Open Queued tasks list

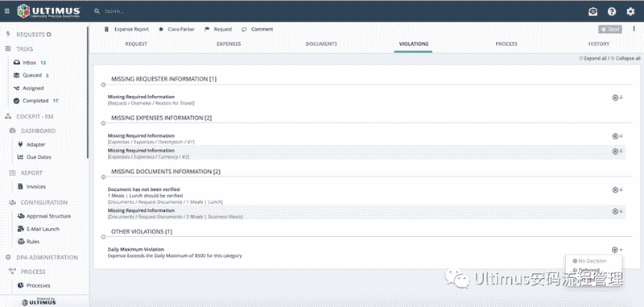pyautogui.click(x=31, y=75)
